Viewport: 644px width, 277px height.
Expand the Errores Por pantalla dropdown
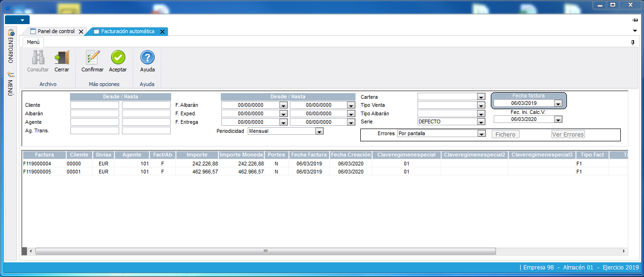[x=481, y=134]
